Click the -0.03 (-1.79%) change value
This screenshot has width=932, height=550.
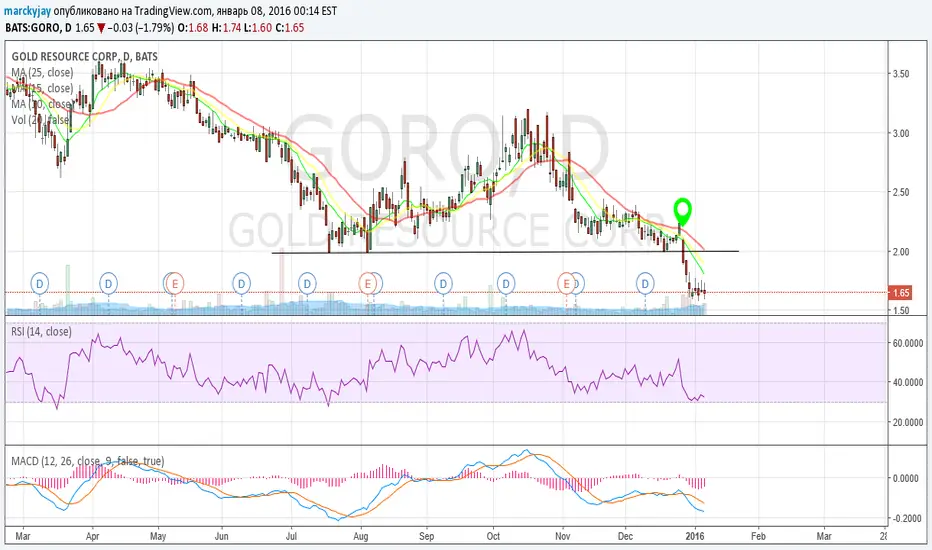(x=142, y=27)
